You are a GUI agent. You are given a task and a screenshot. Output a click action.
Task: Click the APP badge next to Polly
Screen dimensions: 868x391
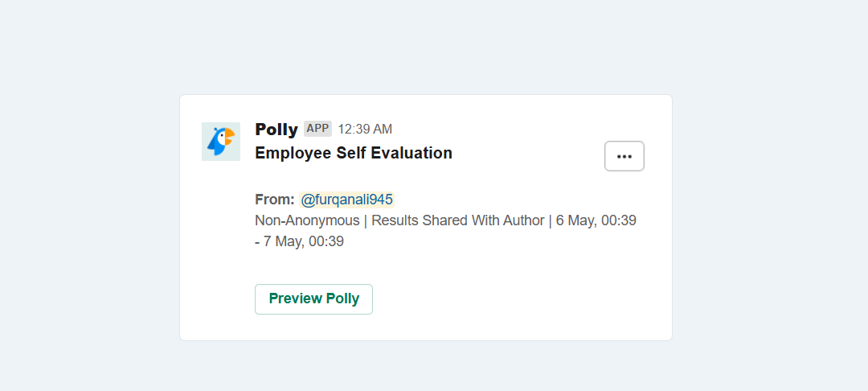(317, 129)
